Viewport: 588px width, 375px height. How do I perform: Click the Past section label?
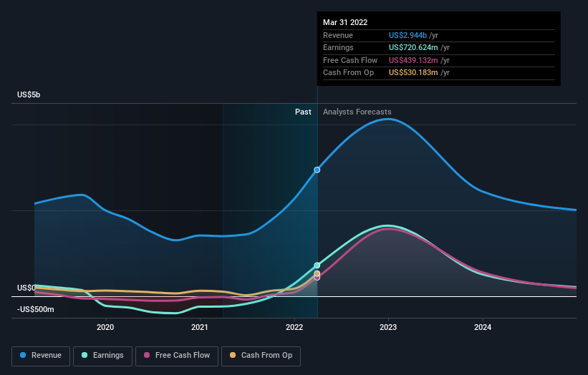(x=303, y=112)
